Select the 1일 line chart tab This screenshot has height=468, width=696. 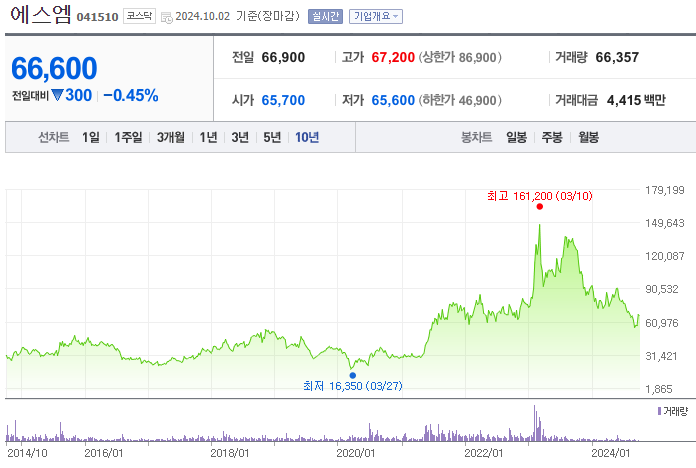click(x=91, y=137)
